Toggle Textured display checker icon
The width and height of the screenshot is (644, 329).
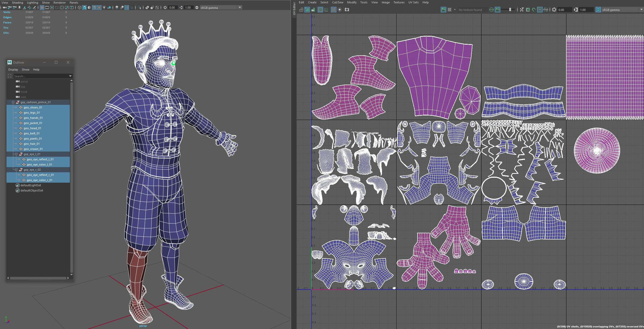point(99,8)
